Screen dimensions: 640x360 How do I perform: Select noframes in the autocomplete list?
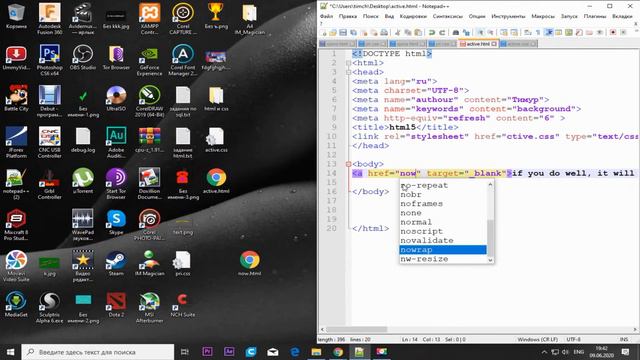(x=443, y=204)
